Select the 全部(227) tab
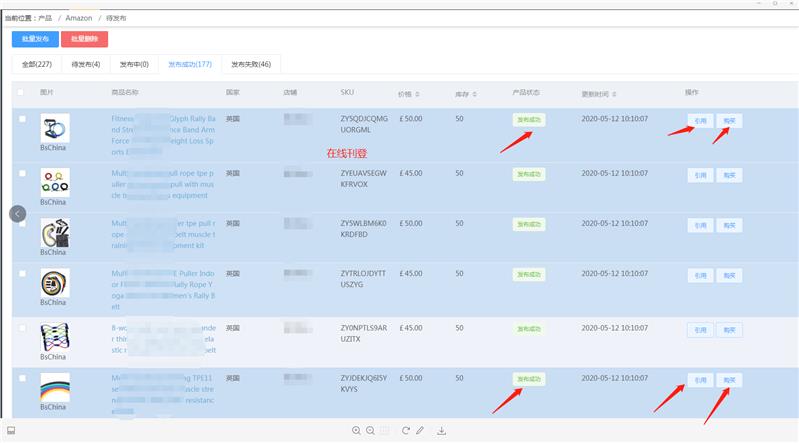The width and height of the screenshot is (799, 443). pos(37,64)
